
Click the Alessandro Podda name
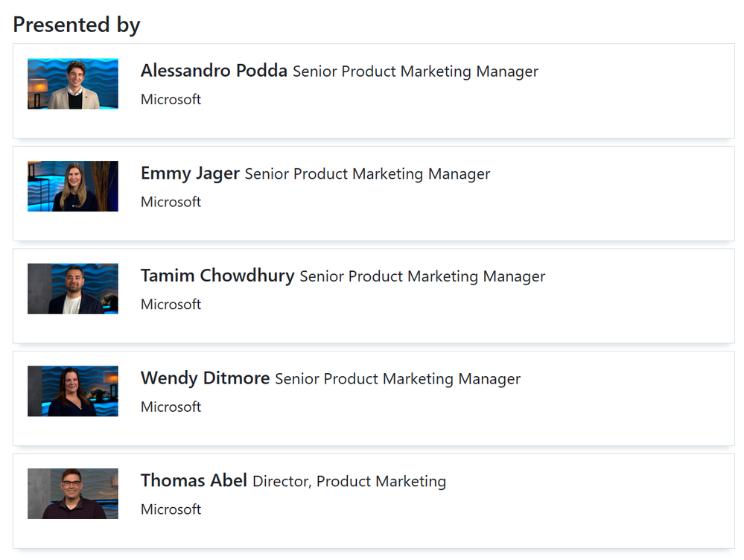click(x=214, y=71)
